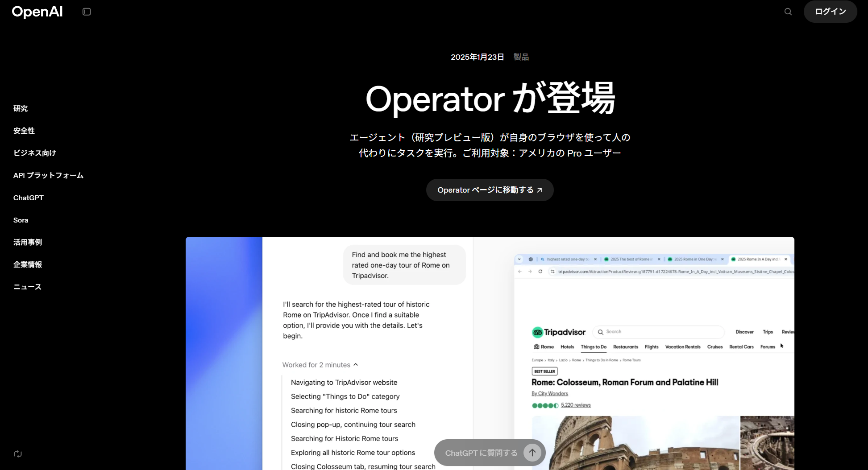This screenshot has height=470, width=868.
Task: Click the Rome breadcrumb link
Action: point(577,360)
